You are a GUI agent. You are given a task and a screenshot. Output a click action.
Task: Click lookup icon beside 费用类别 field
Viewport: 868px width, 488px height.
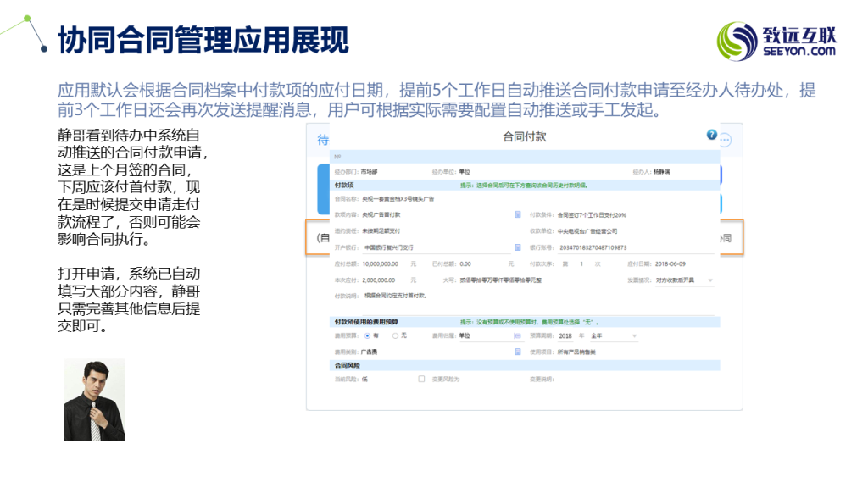pos(518,351)
